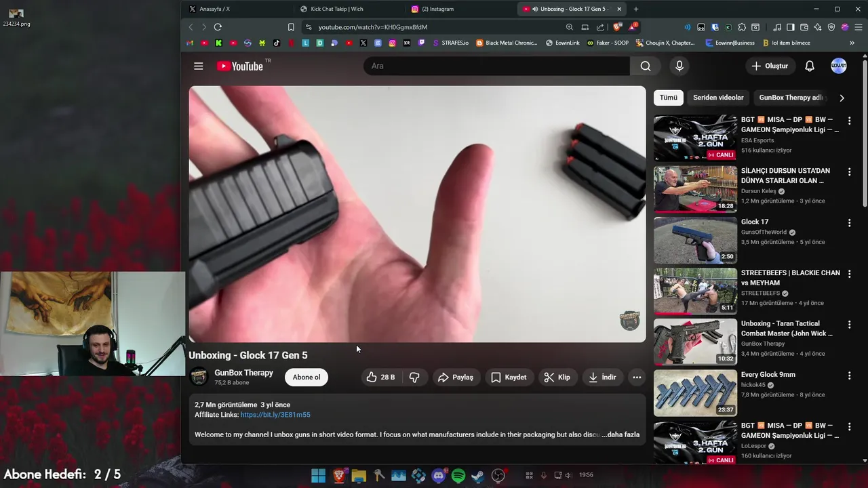This screenshot has width=868, height=488.
Task: Toggle the browser sidebar panel icon
Action: pyautogui.click(x=791, y=27)
